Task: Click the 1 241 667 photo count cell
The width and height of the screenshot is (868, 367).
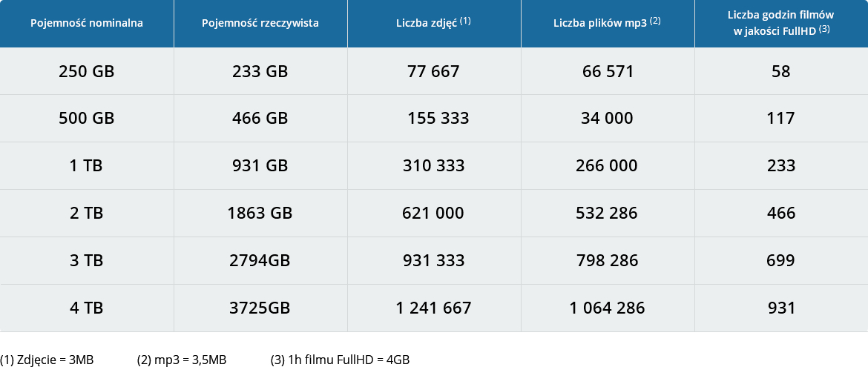Action: tap(434, 308)
